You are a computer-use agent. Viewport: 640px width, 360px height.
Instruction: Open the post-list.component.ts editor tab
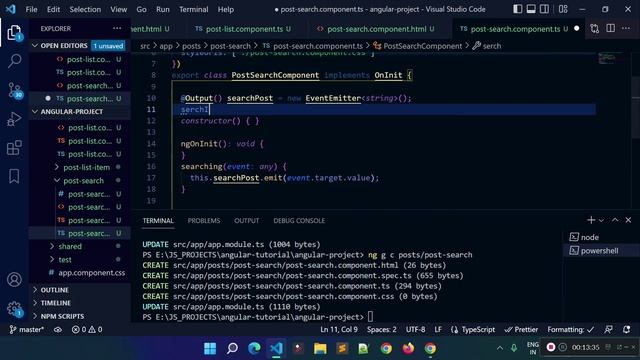click(x=244, y=29)
